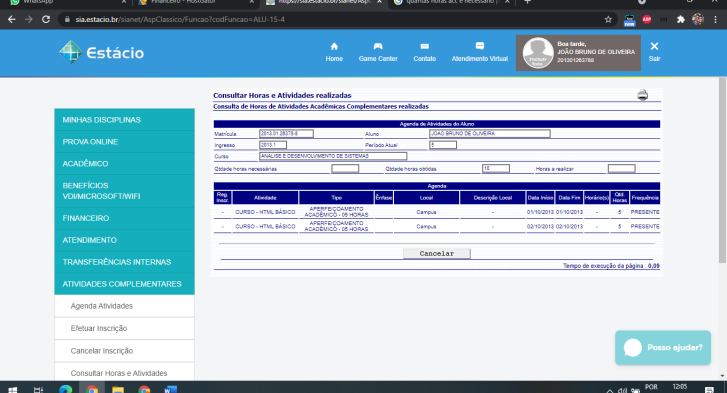The image size is (727, 393).
Task: Open the Atendimento Virtual chat icon
Action: tap(480, 46)
